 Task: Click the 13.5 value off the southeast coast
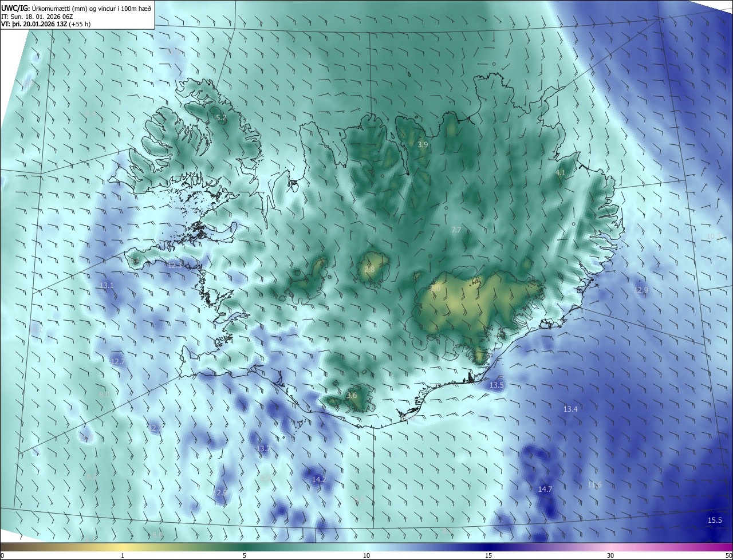click(496, 385)
